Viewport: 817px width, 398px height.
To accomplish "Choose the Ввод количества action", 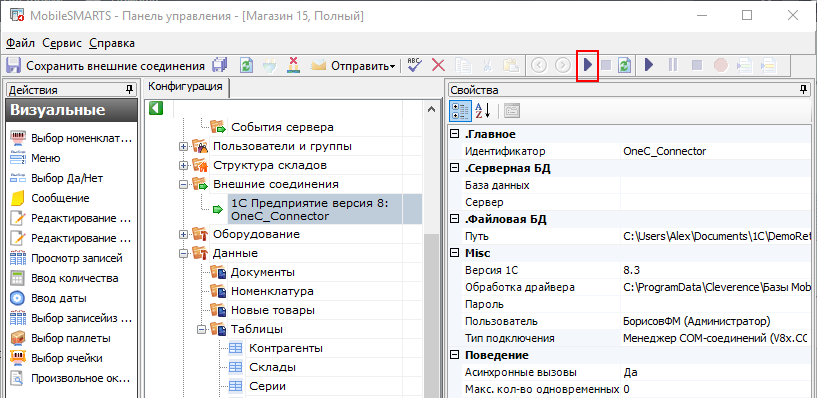I will click(x=75, y=278).
